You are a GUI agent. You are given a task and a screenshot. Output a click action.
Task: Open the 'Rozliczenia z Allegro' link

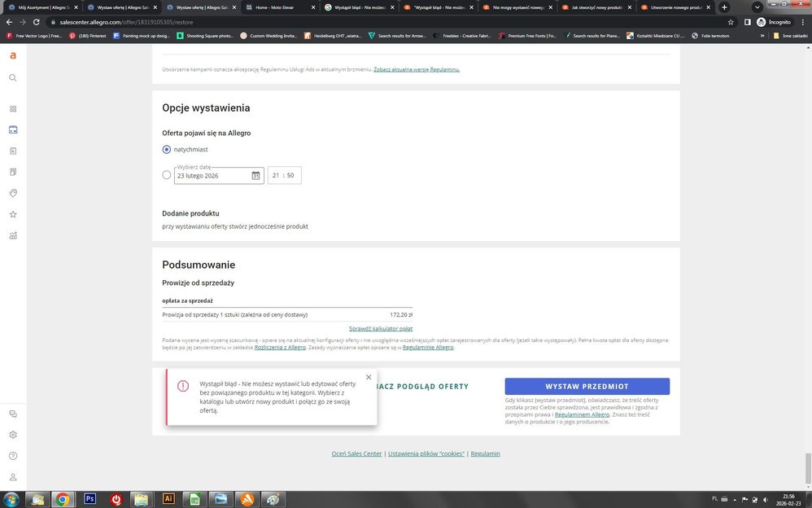280,348
